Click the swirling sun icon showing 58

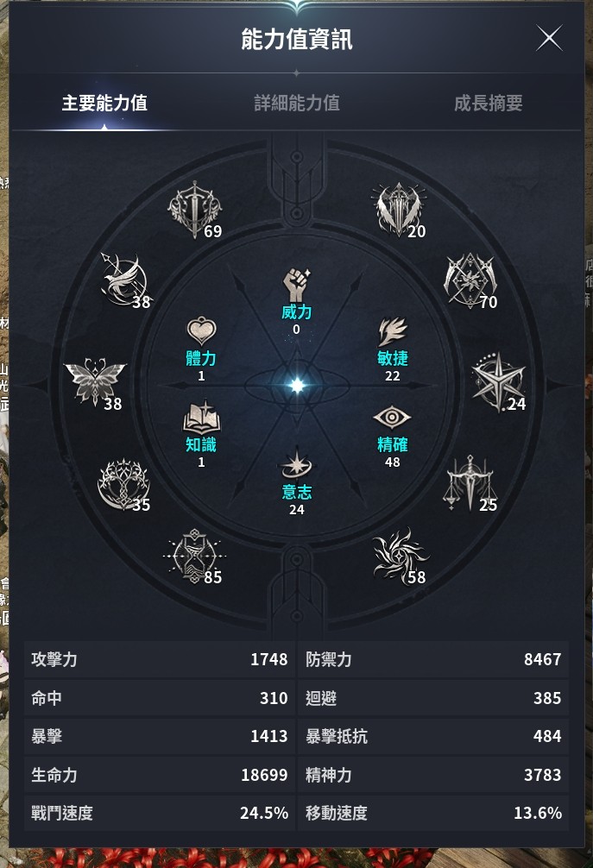coord(401,556)
